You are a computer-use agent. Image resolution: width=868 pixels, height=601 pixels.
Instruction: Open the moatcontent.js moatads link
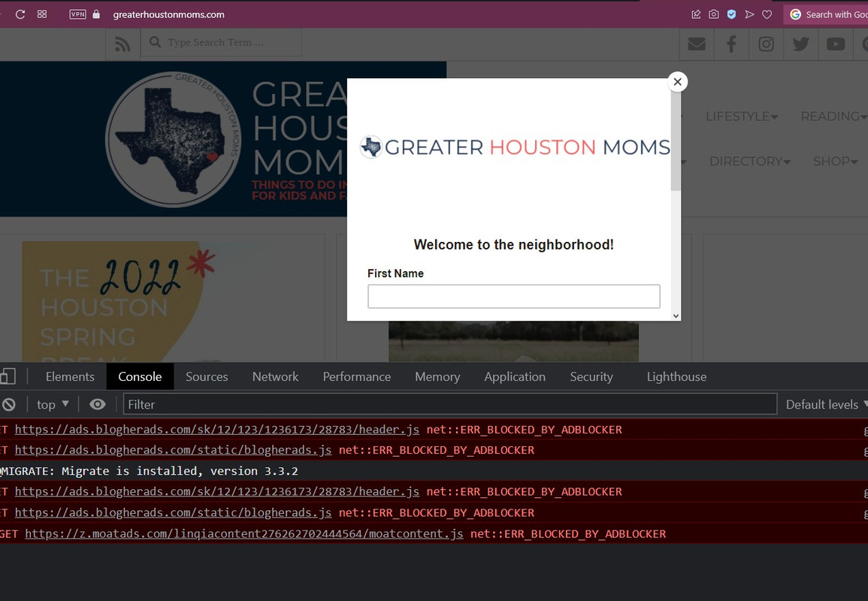tap(244, 533)
